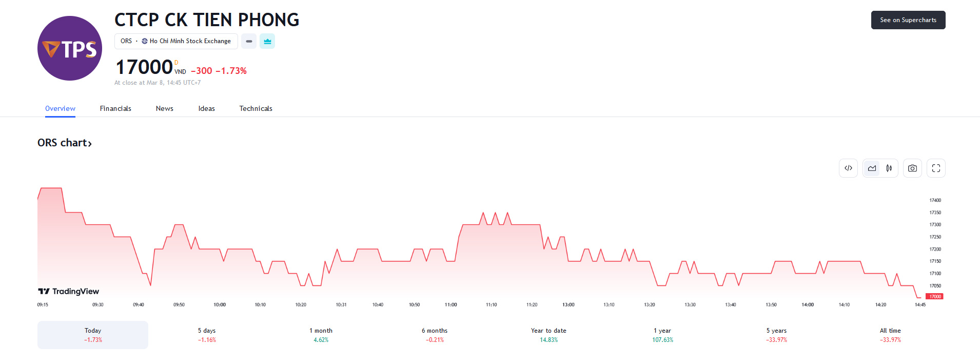Expand the ORS chart heading link
The image size is (980, 363).
coord(65,143)
